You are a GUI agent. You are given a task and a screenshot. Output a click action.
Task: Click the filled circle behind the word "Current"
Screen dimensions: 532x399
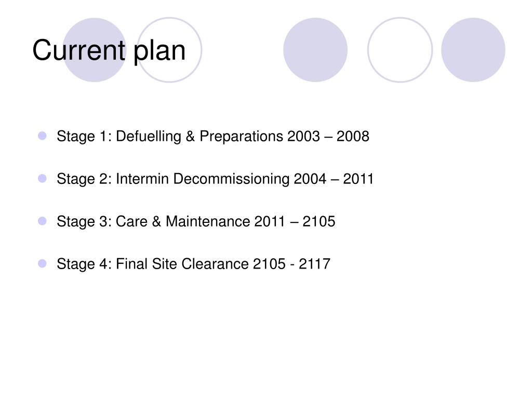click(x=95, y=50)
